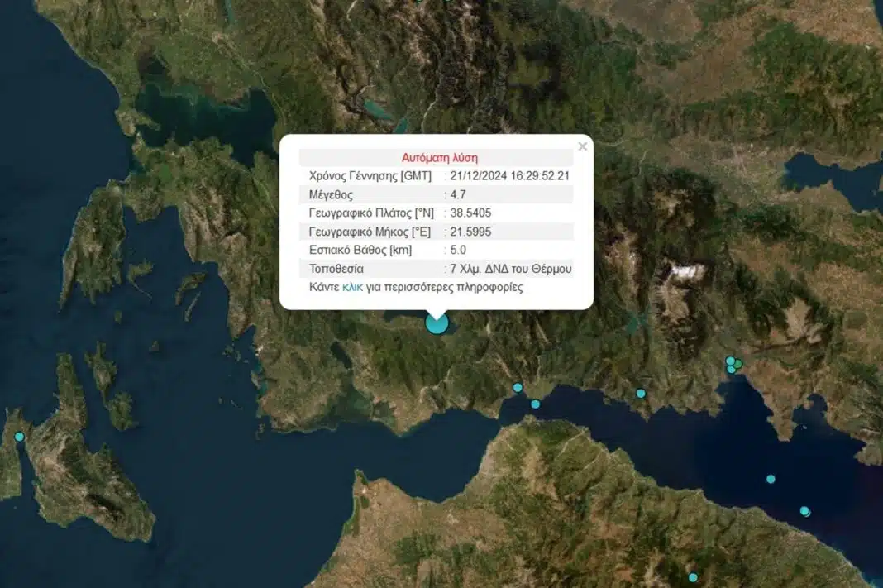The image size is (883, 588).
Task: Click the marker in the Rio-Antirrio strait waters
Action: point(535,404)
